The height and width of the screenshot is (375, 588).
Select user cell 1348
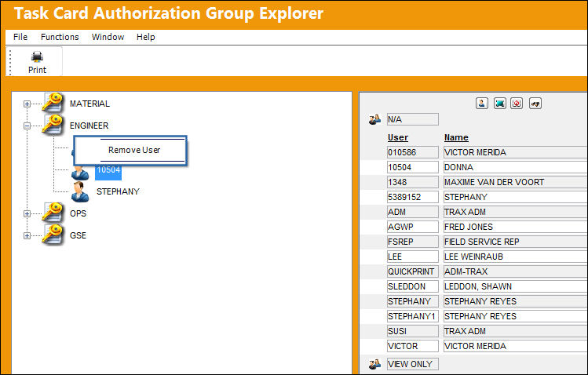point(412,182)
